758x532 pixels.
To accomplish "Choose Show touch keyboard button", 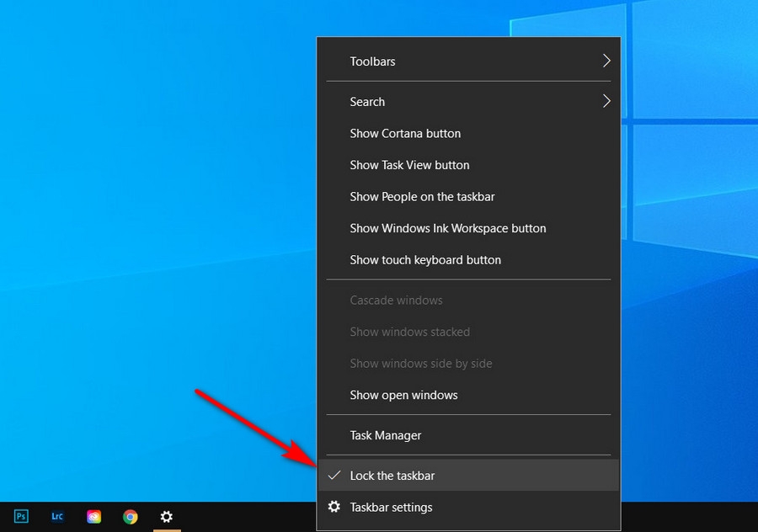I will click(424, 260).
